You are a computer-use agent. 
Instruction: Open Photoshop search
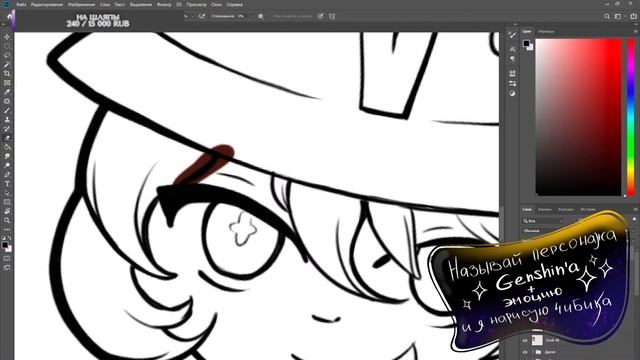(607, 16)
